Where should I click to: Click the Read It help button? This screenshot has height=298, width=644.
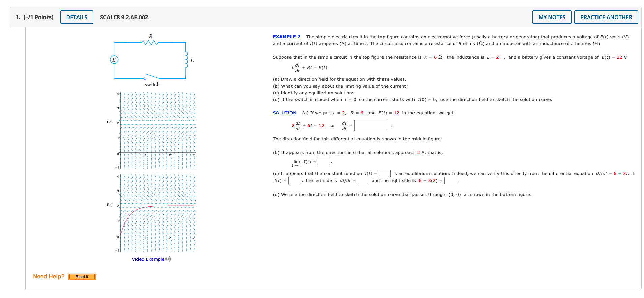pos(82,277)
